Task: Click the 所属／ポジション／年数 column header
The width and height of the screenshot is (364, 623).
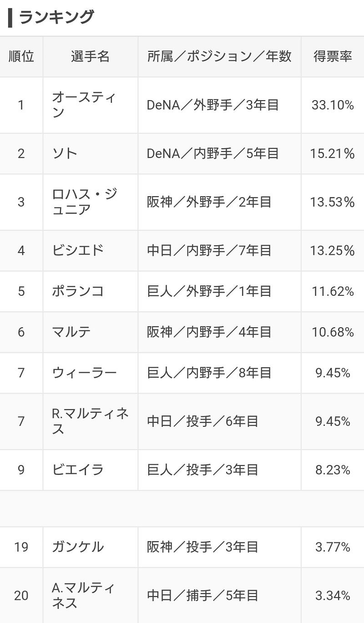Action: pyautogui.click(x=219, y=56)
